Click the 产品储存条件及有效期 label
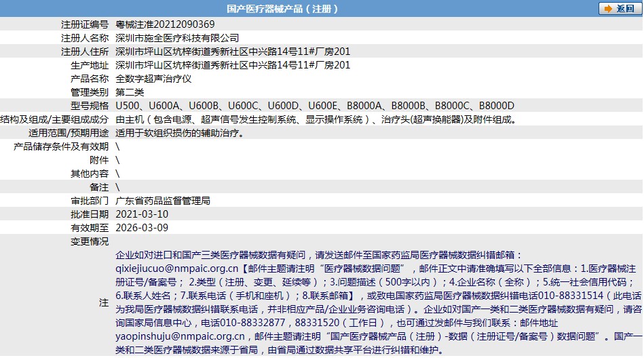Image resolution: width=644 pixels, height=358 pixels. tap(61, 146)
